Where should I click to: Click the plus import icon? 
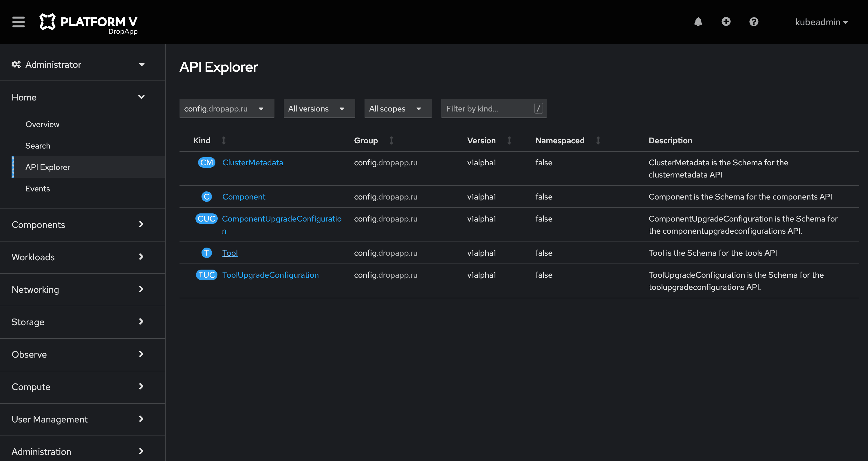pos(726,22)
